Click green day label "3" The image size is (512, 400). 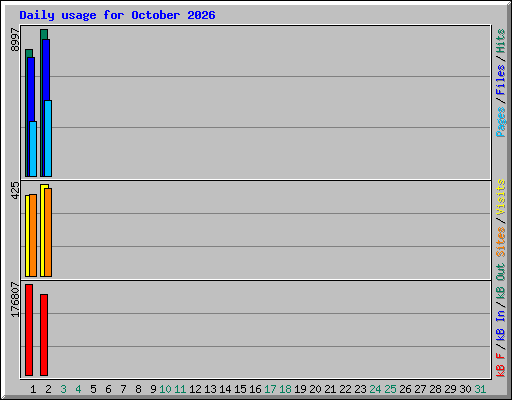(63, 389)
